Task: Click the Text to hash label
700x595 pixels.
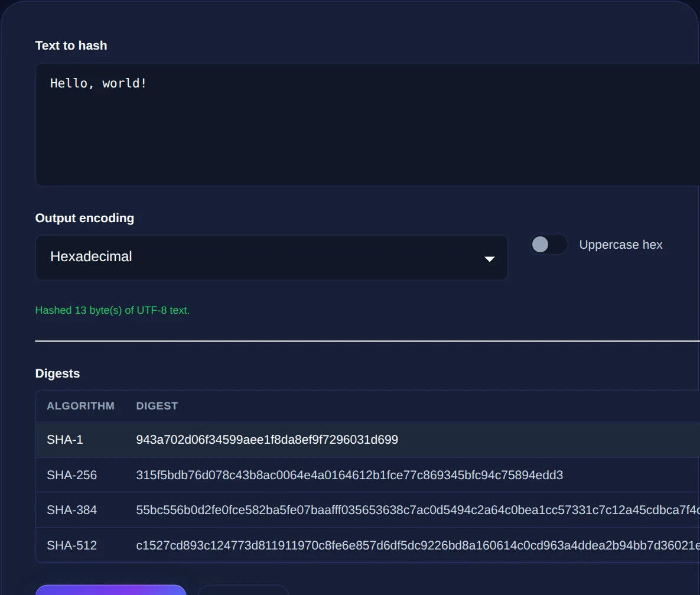Action: 71,45
